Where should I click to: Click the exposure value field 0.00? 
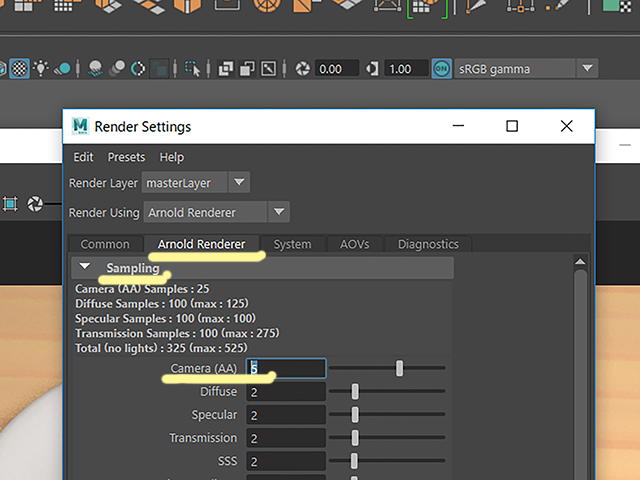tap(337, 69)
